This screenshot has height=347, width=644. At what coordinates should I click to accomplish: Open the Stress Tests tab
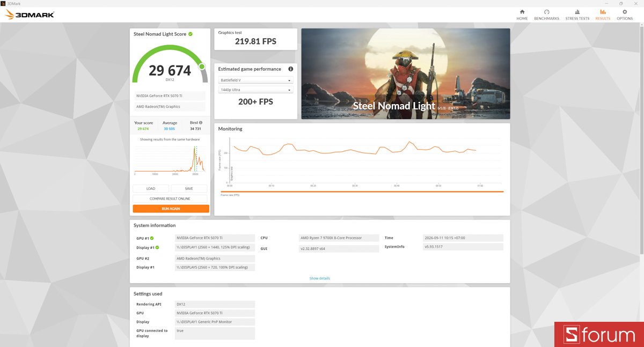[577, 14]
